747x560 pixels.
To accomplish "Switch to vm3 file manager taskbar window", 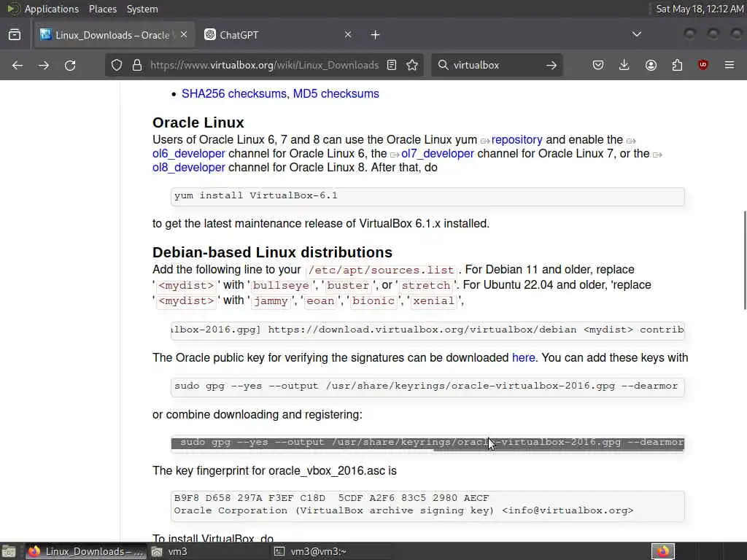I will click(x=209, y=551).
